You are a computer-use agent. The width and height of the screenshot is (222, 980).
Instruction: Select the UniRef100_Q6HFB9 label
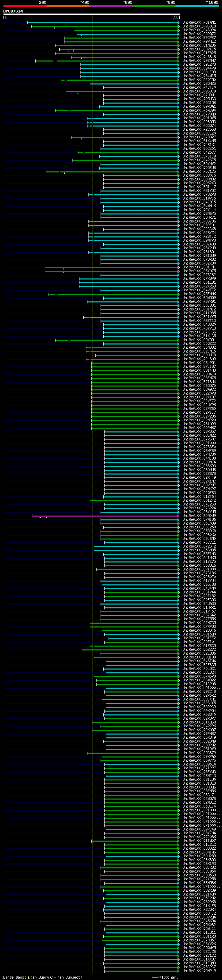coord(199,451)
